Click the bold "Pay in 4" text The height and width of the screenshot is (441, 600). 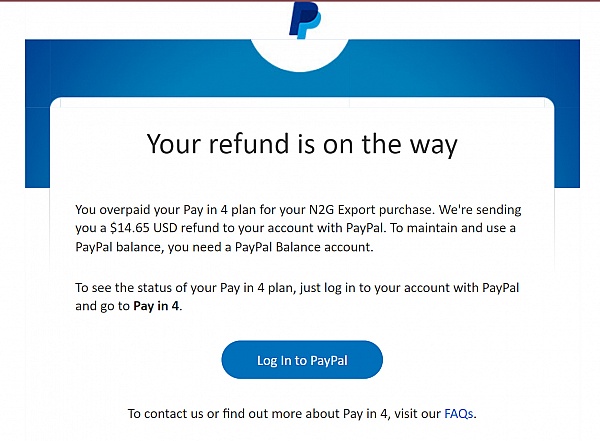[156, 306]
